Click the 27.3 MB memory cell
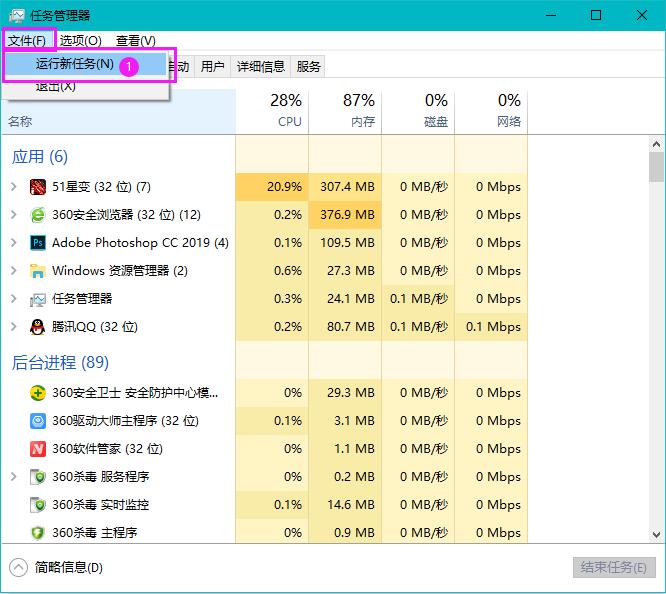666x594 pixels. click(x=345, y=271)
